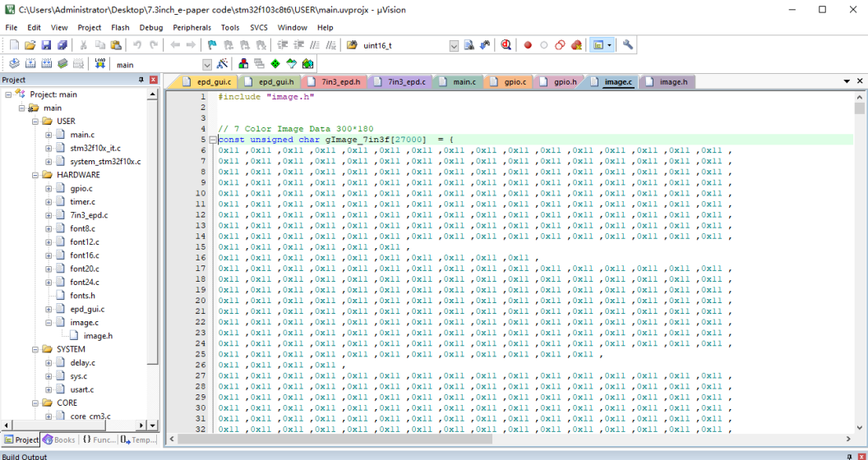Insert a breakpoint with the red dot icon
This screenshot has height=460, width=868.
[528, 45]
